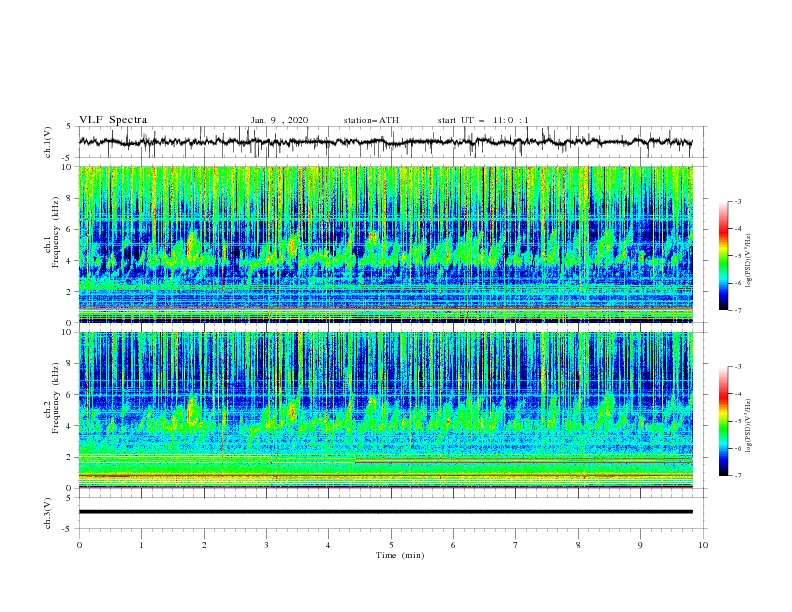Click the ch.3 flat black trace
Viewport: 792px width, 612px height.
pos(386,512)
